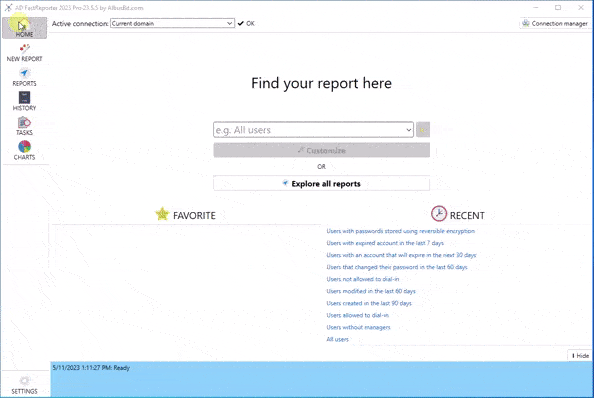This screenshot has height=398, width=594.
Task: Click Explore all reports
Action: (x=322, y=184)
